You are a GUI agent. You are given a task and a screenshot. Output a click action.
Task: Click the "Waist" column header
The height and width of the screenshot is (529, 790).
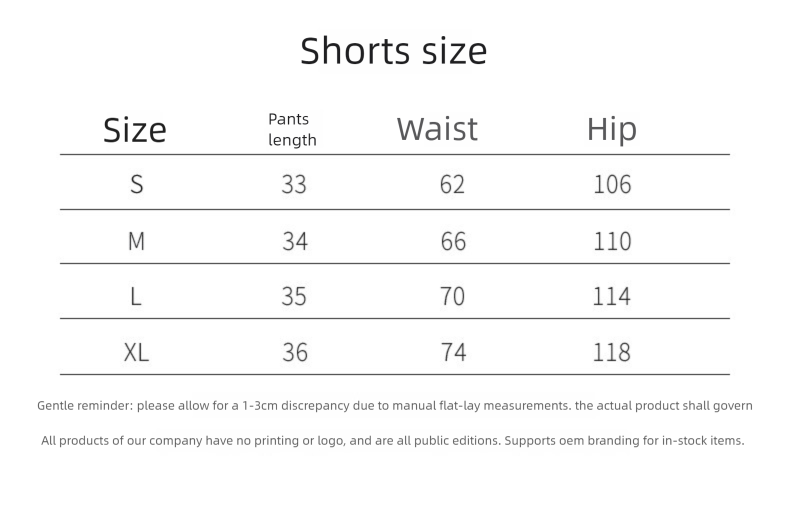pos(437,129)
